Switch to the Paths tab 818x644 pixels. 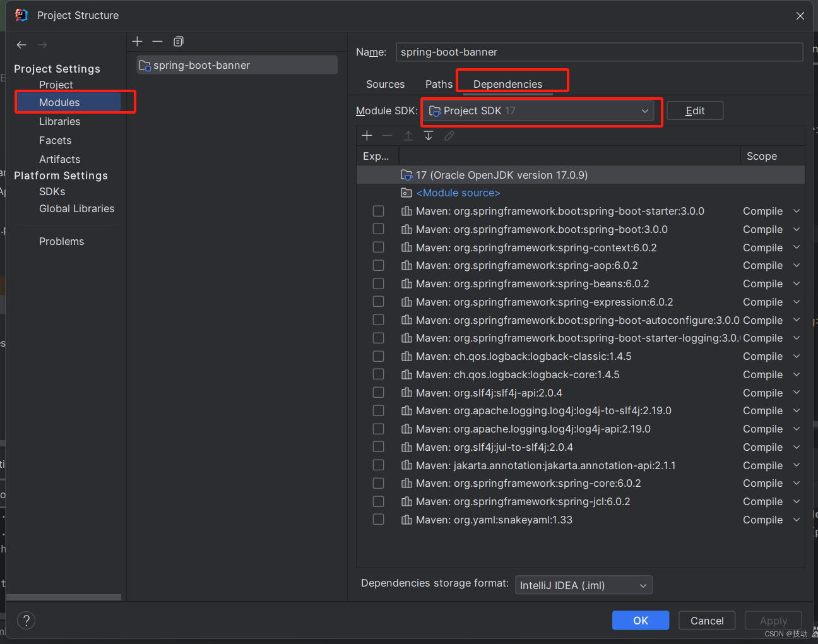tap(439, 84)
